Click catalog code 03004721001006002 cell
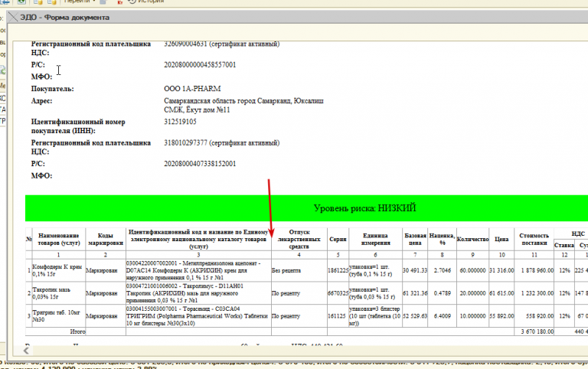This screenshot has height=369, width=588. tap(198, 293)
